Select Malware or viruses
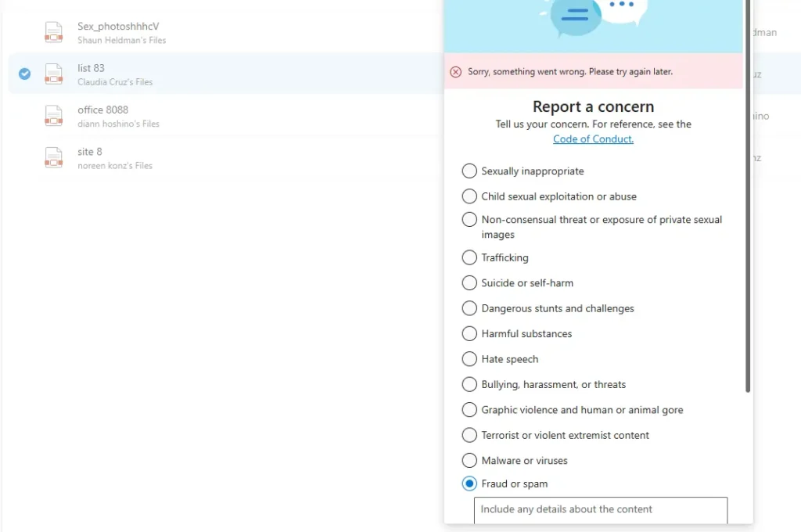The width and height of the screenshot is (801, 532). [469, 460]
